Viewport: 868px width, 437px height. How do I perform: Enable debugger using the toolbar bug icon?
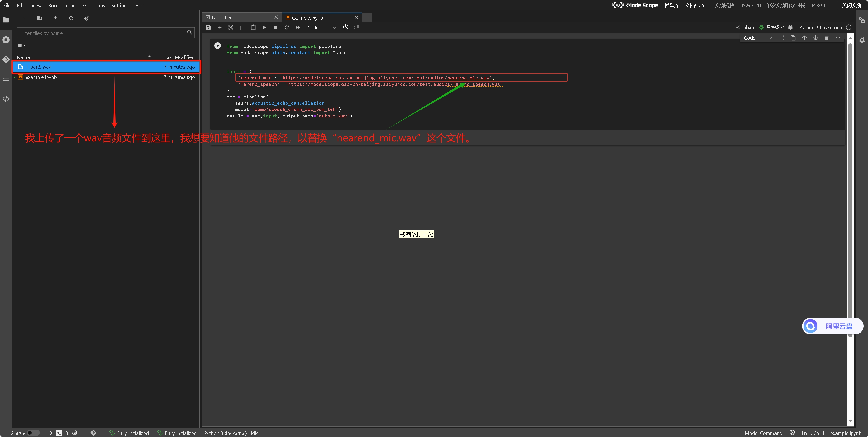(x=790, y=27)
